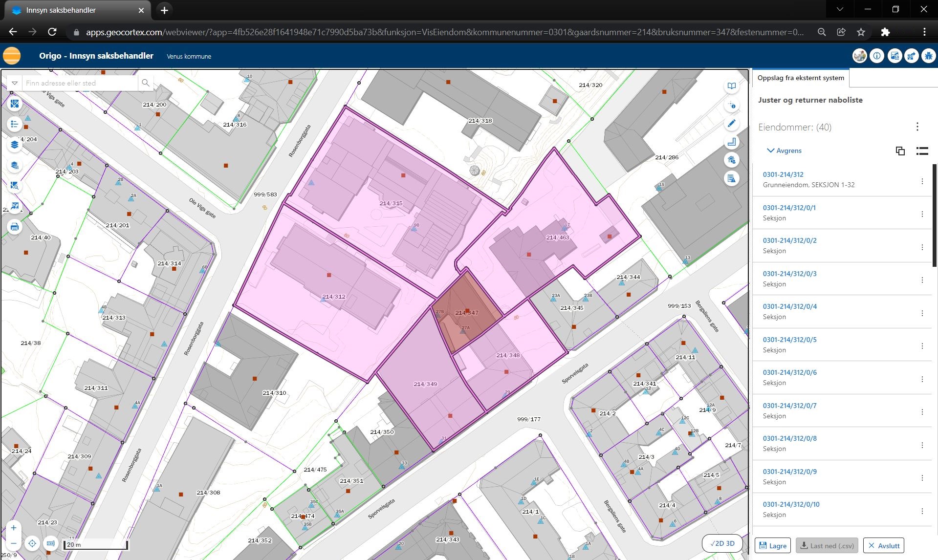Open the map export/share tool on left
The height and width of the screenshot is (560, 938).
(15, 206)
